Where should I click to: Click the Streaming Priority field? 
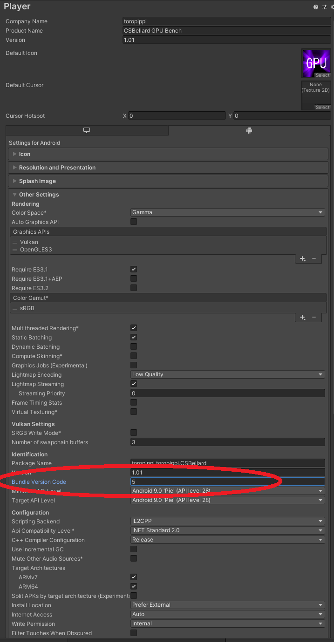pyautogui.click(x=228, y=393)
